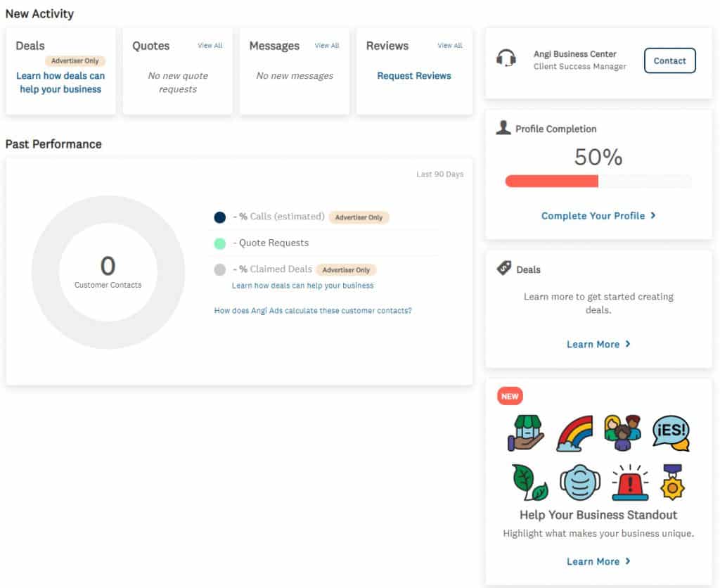Click View All in Quotes card
Viewport: 720px width, 588px height.
pyautogui.click(x=210, y=46)
